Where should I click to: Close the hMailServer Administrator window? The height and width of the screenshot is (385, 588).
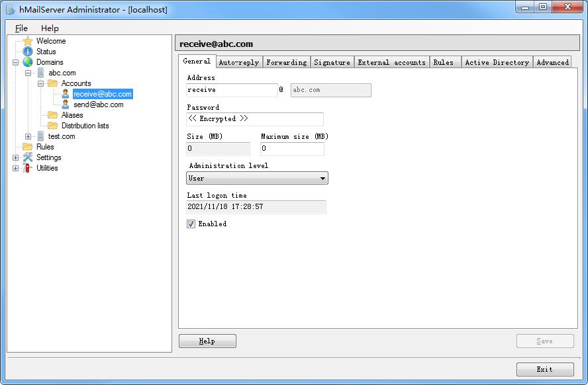click(567, 7)
